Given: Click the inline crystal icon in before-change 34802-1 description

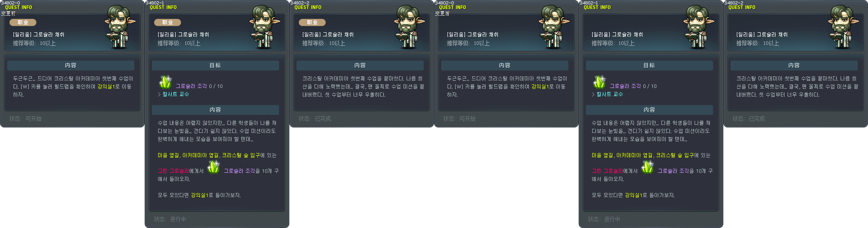Looking at the screenshot, I should pyautogui.click(x=213, y=167).
